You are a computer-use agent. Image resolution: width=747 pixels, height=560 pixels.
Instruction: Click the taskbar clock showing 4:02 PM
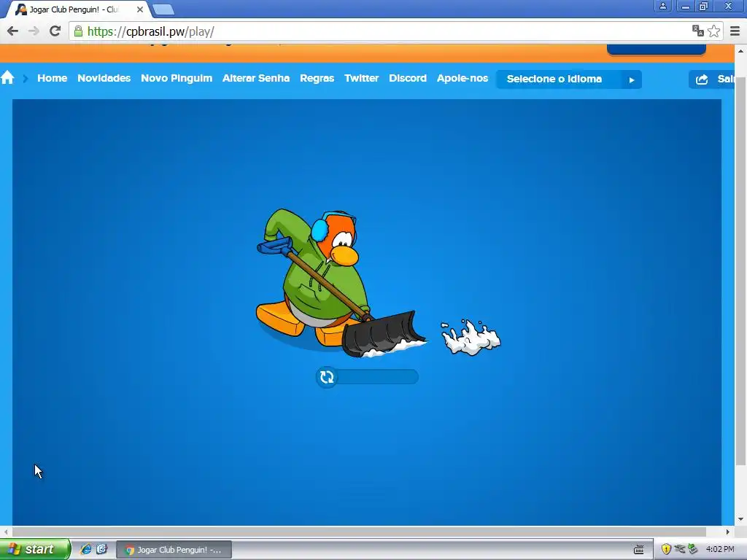720,549
